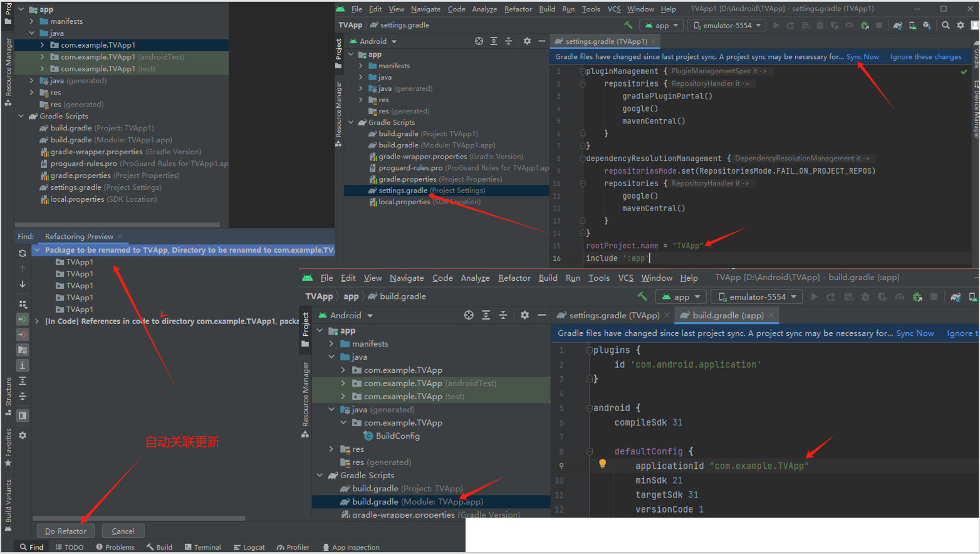Click the rerun refresh icon in Refactoring Preview panel
The height and width of the screenshot is (554, 980).
click(x=23, y=253)
